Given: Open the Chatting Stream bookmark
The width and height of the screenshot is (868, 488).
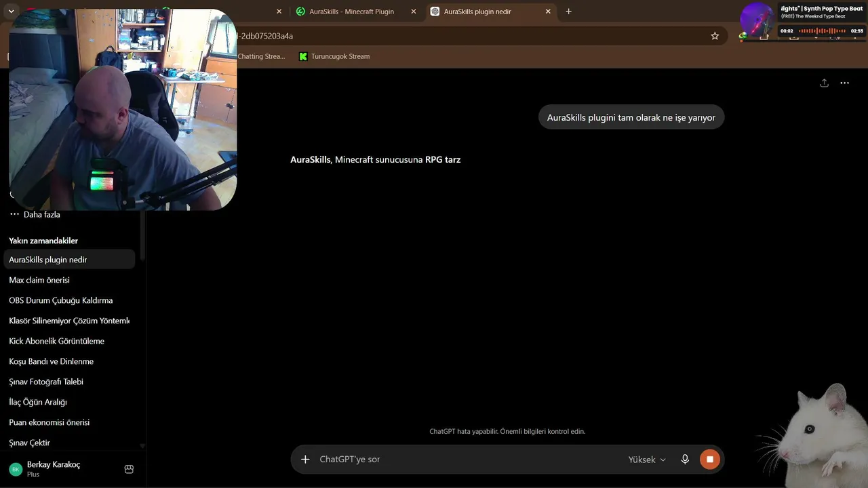Looking at the screenshot, I should click(261, 56).
